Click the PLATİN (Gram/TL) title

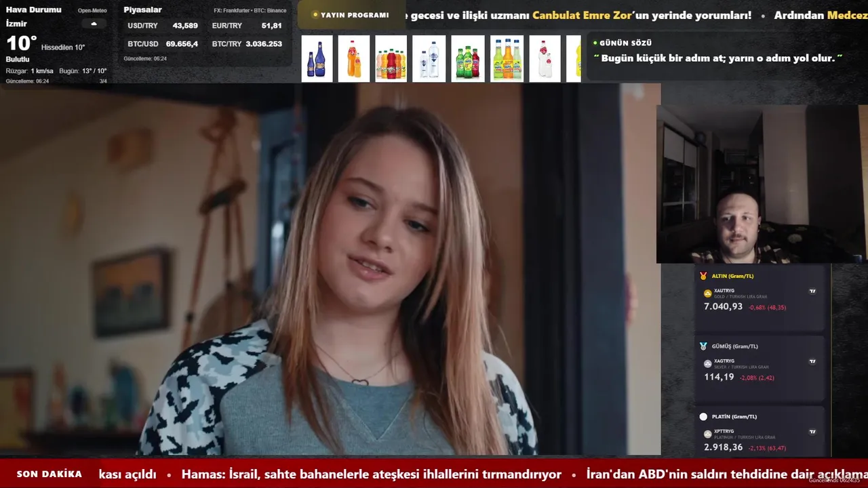pos(734,417)
